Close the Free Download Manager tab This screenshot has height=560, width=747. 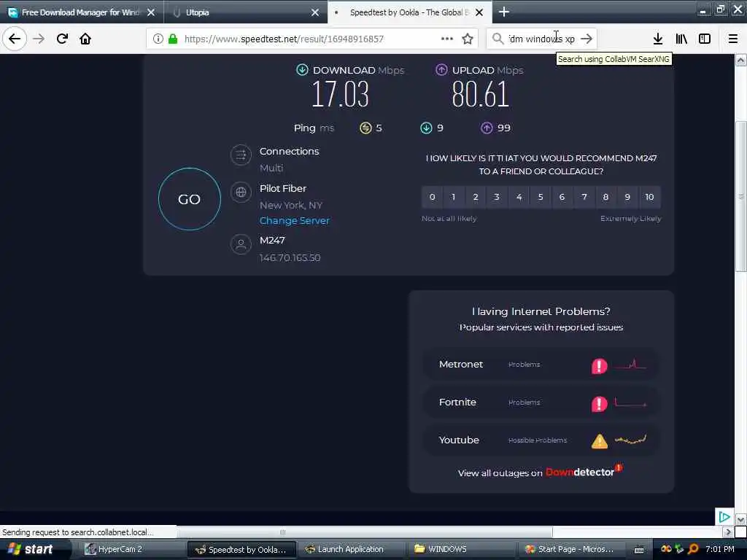point(151,12)
